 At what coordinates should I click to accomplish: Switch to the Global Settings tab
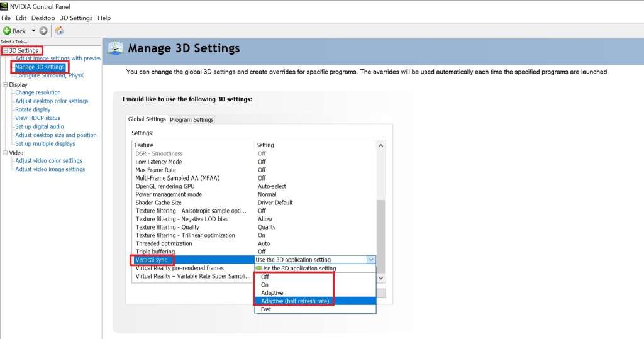tap(147, 119)
